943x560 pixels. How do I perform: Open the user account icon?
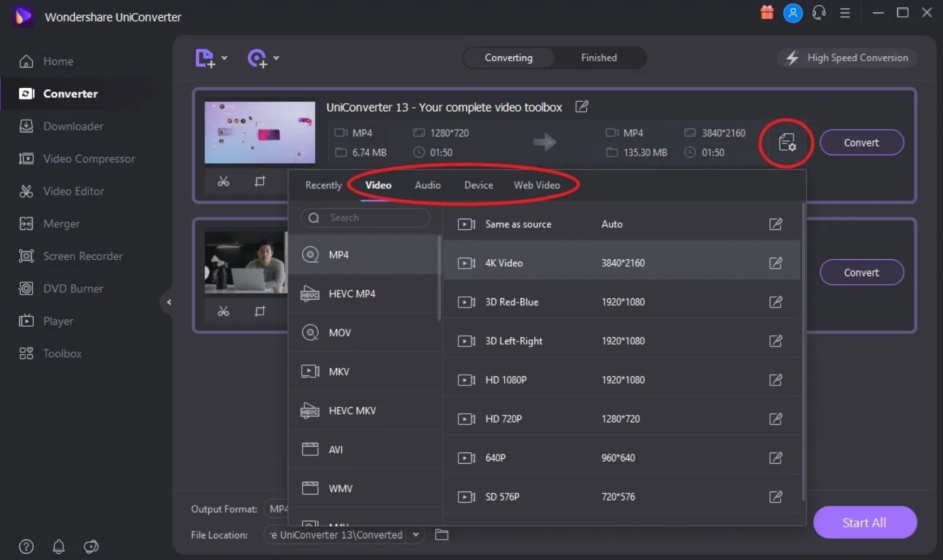(x=793, y=13)
